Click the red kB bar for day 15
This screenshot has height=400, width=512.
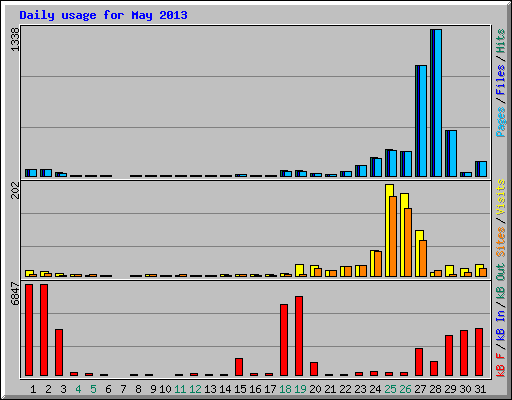(x=239, y=367)
